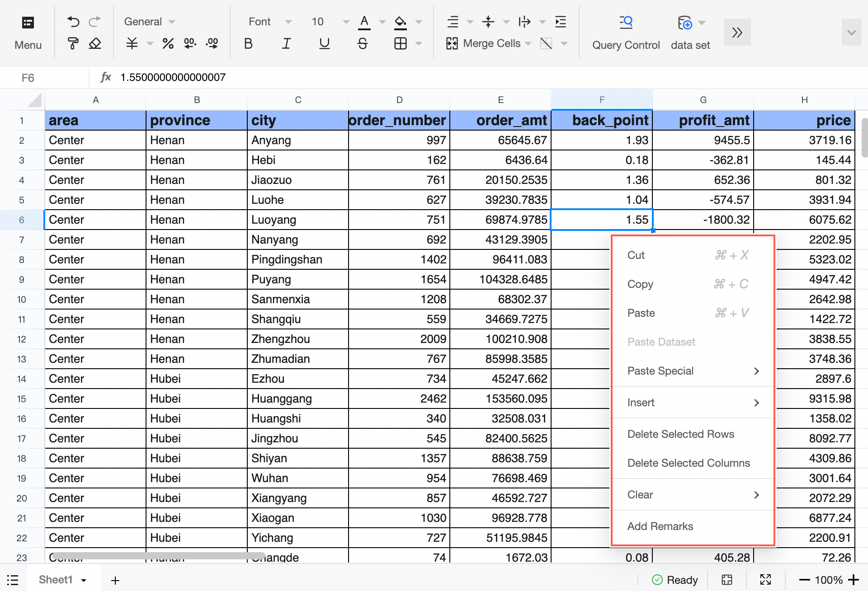Open the Clear submenu

tap(693, 495)
